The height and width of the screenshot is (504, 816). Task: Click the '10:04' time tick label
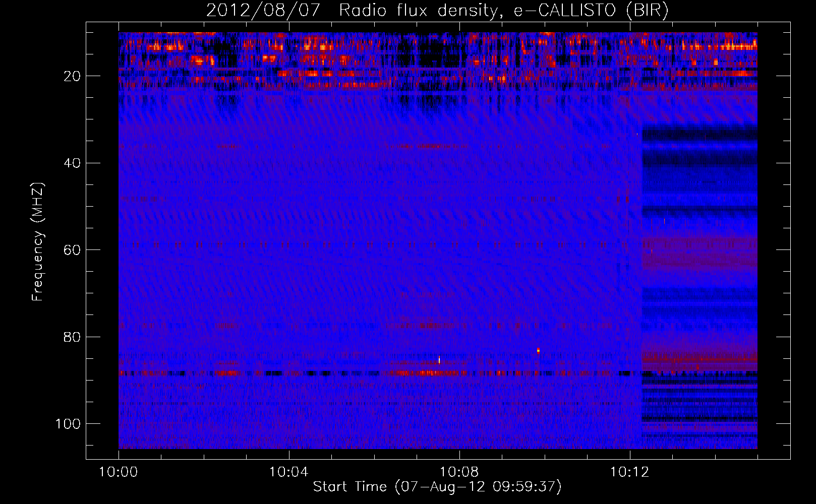tap(288, 472)
